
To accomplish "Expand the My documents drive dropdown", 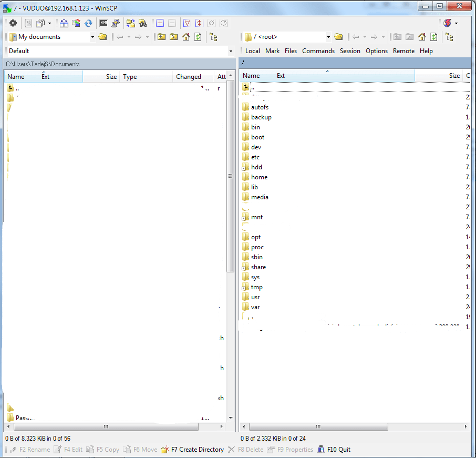I will click(92, 37).
